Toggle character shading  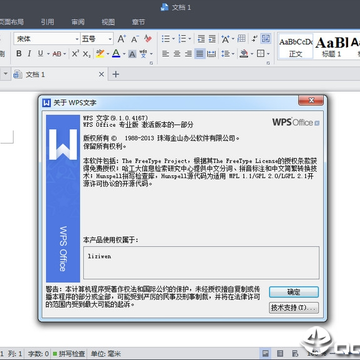tap(132, 54)
